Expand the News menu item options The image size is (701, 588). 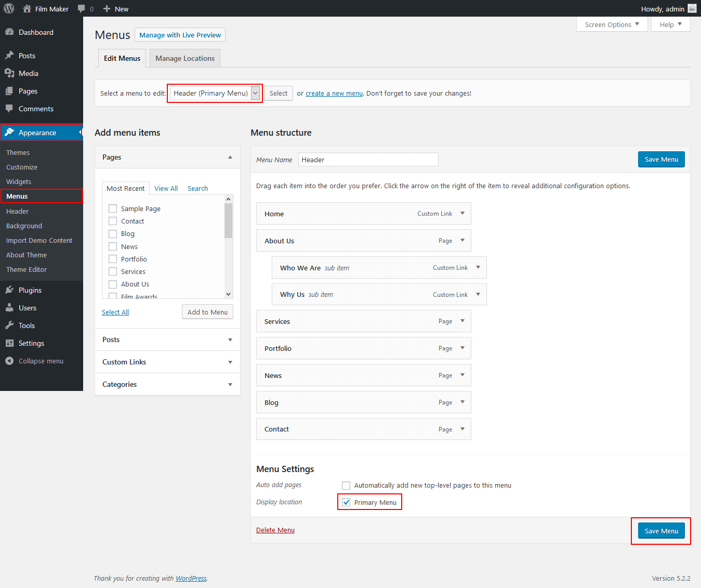tap(462, 375)
